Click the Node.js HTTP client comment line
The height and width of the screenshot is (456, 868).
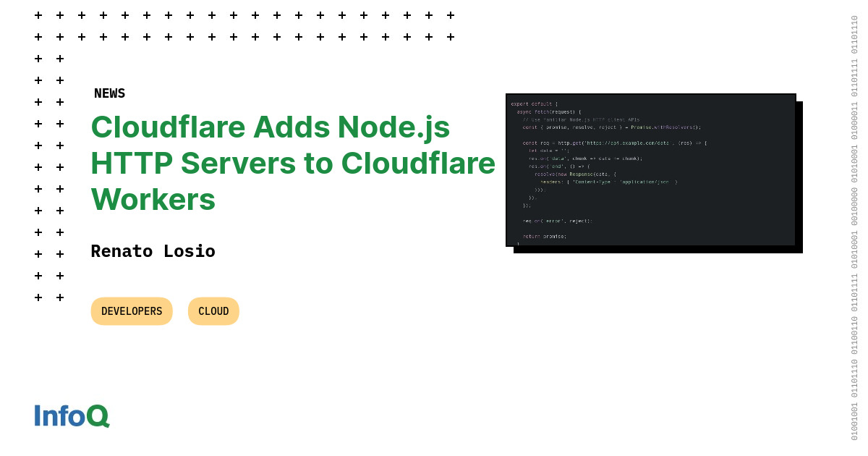[579, 119]
